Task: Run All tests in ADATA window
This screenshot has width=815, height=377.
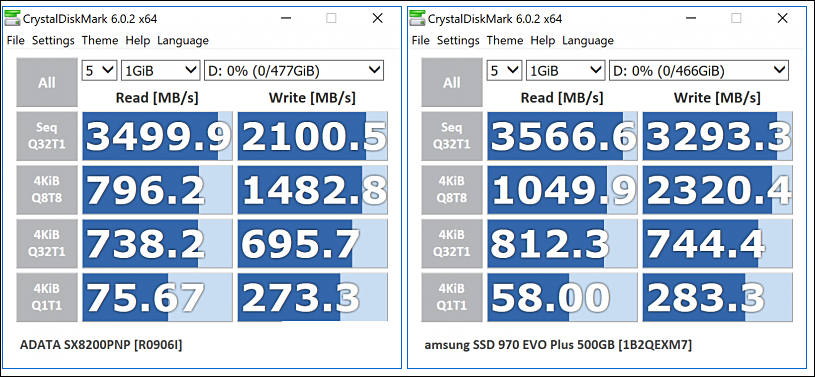Action: click(x=47, y=83)
